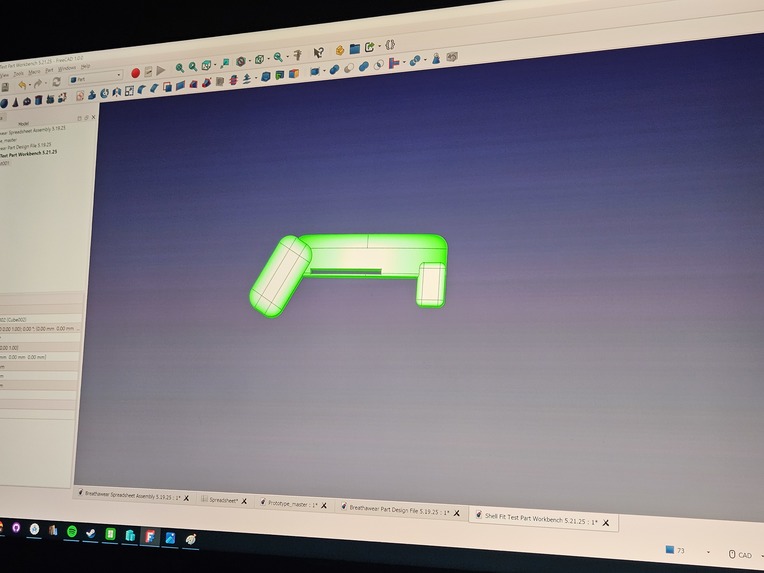Click the What's This help cursor icon
The image size is (764, 573).
click(319, 53)
